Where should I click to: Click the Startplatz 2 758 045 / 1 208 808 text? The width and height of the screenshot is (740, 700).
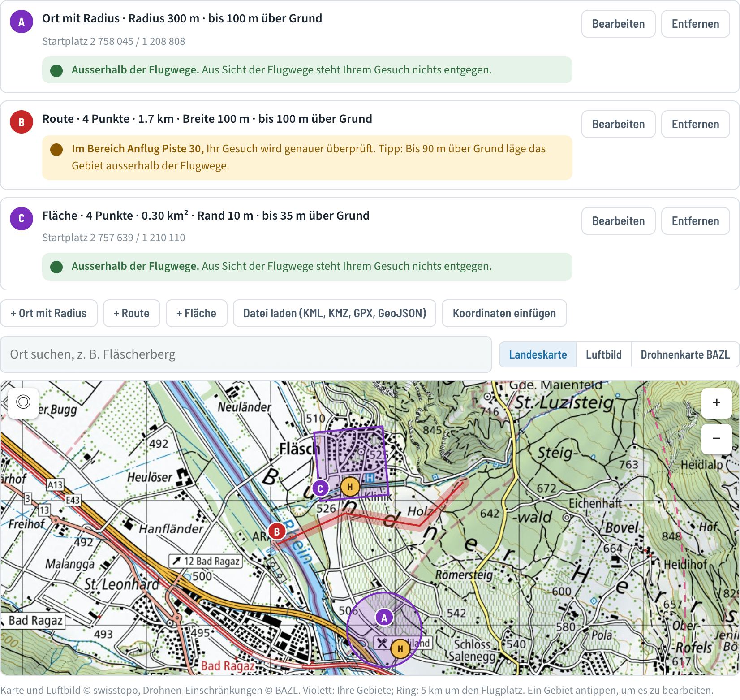(x=114, y=41)
